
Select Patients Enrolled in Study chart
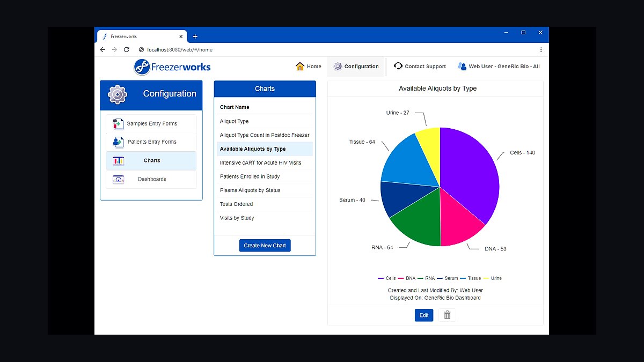click(x=265, y=176)
